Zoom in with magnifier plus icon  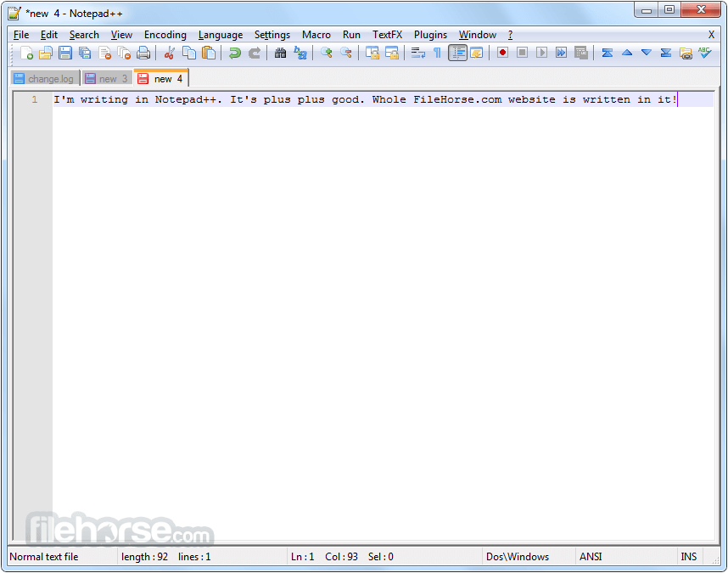click(327, 53)
